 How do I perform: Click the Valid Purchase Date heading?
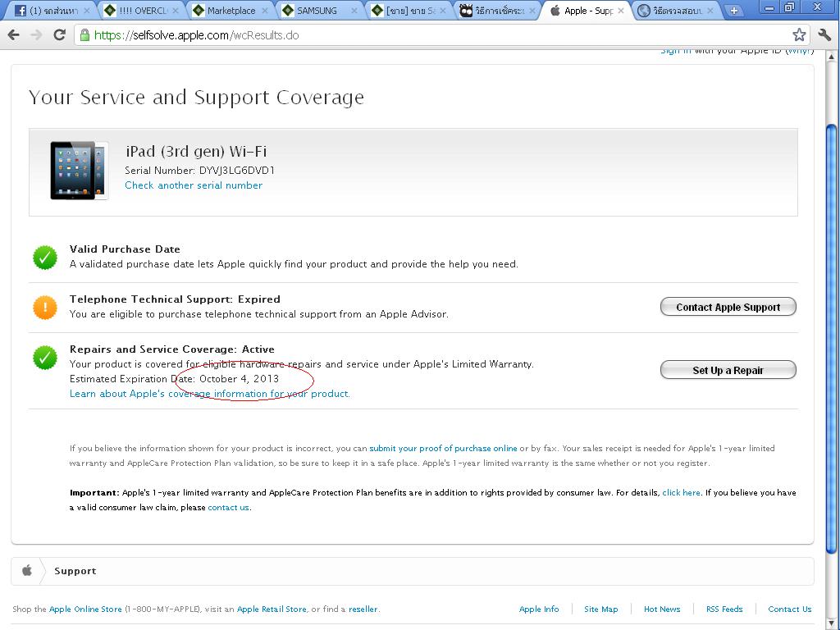tap(125, 249)
